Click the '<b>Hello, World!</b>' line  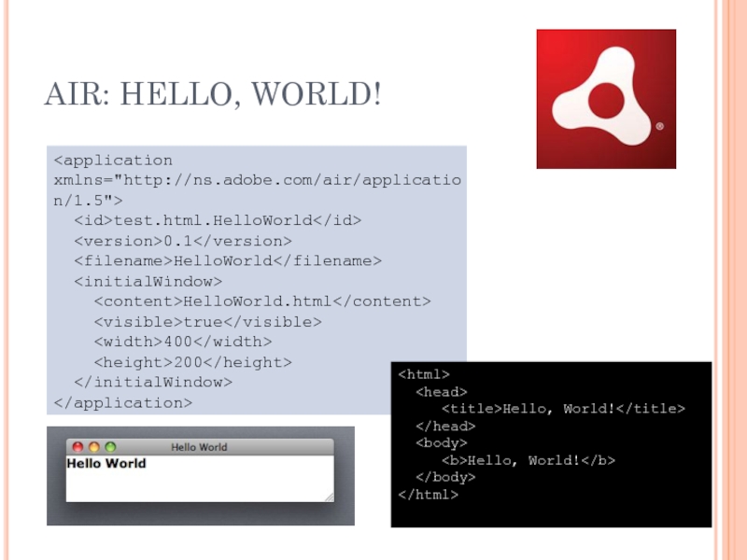point(529,460)
